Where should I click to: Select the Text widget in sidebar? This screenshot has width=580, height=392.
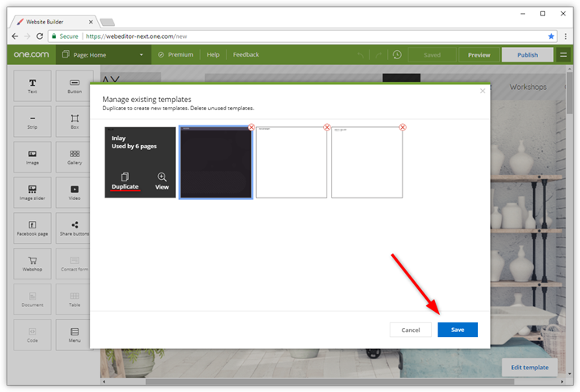coord(32,86)
